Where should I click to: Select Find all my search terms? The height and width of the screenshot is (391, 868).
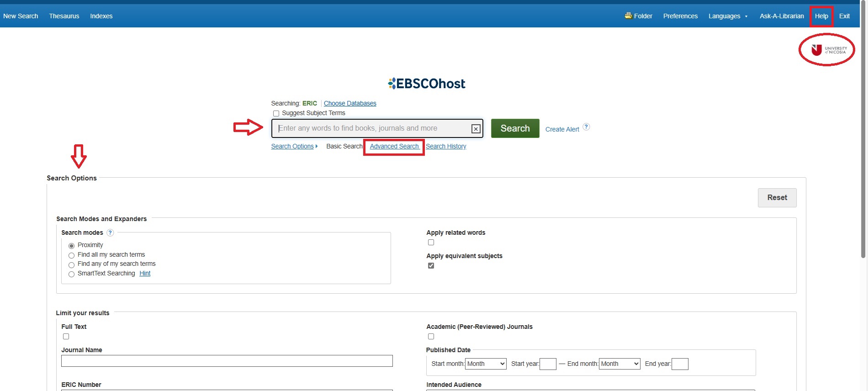click(71, 255)
